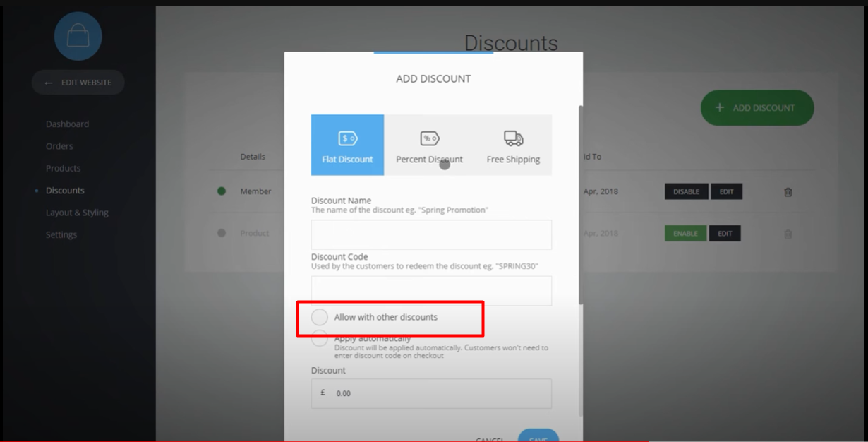This screenshot has height=442, width=868.
Task: Click trash icon for Product discount
Action: click(788, 234)
